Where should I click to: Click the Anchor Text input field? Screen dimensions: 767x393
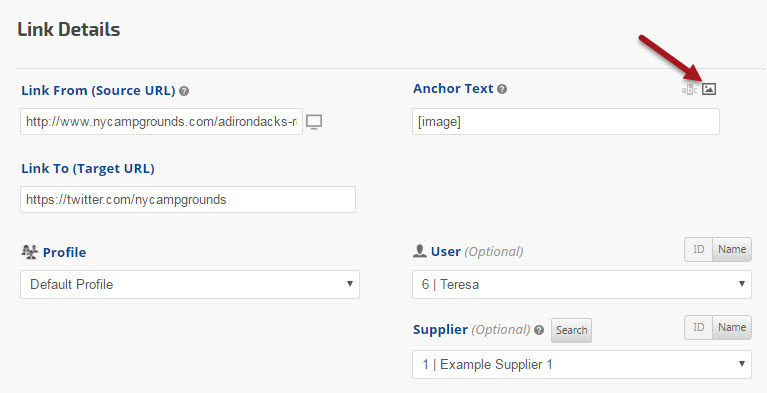(566, 122)
